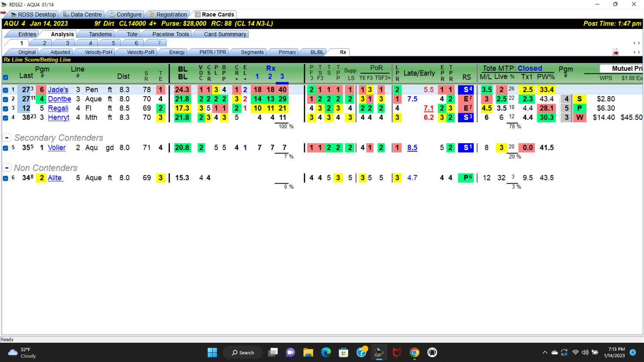The image size is (644, 362).
Task: Toggle the checkbox for horse Volier
Action: 6,148
